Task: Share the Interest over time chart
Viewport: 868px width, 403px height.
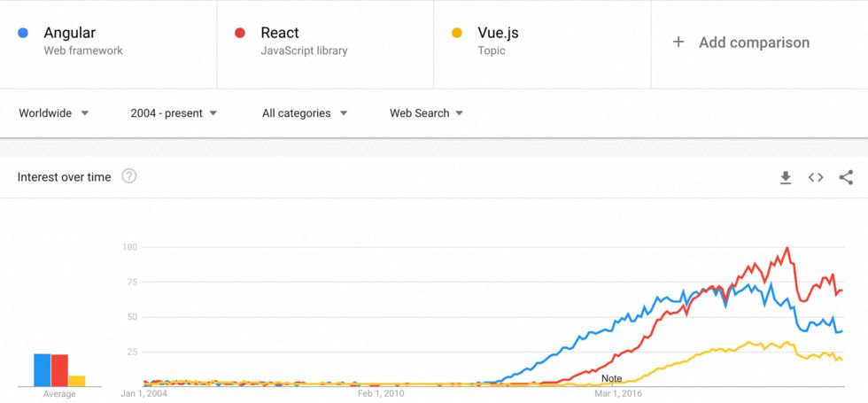Action: [x=846, y=177]
